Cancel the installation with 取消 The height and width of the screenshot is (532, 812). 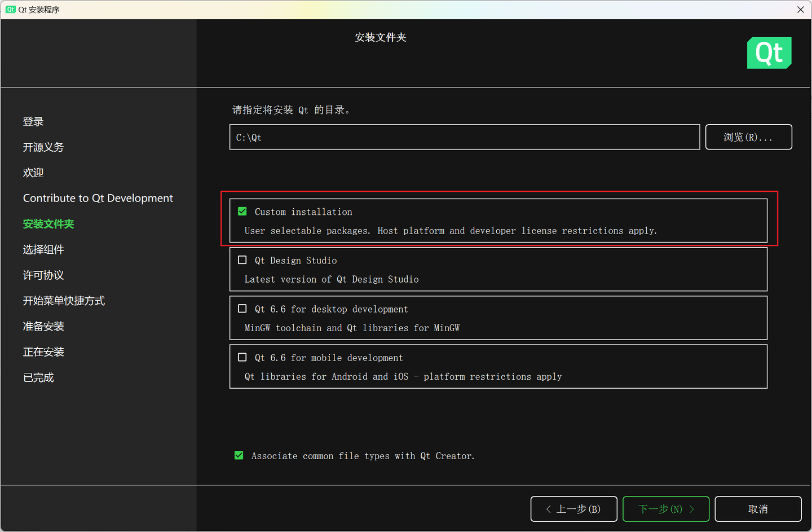(758, 508)
